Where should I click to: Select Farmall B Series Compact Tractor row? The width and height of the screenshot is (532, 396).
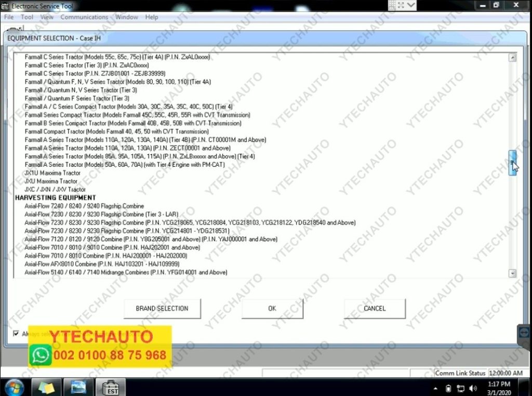tap(133, 123)
